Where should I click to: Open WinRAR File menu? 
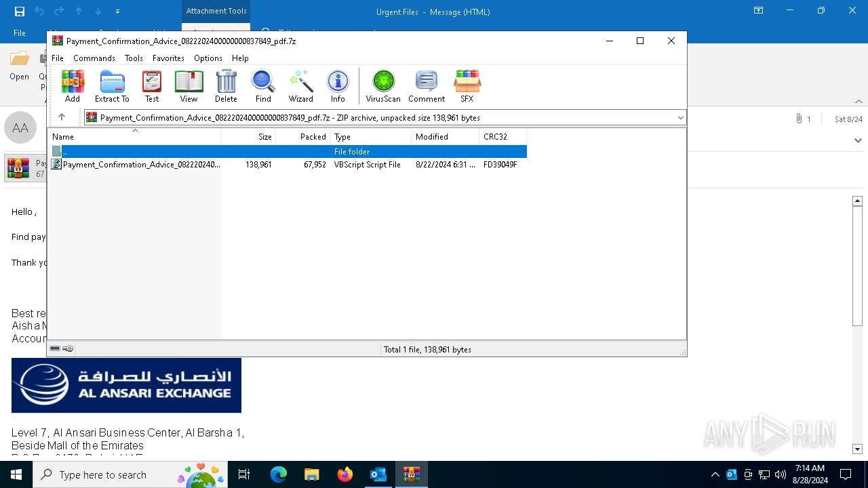[x=58, y=58]
